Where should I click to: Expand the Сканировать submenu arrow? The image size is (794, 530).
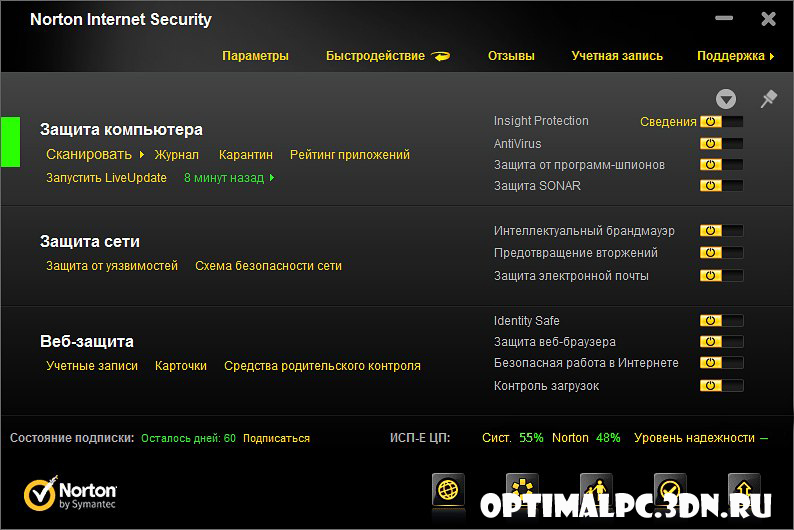142,154
